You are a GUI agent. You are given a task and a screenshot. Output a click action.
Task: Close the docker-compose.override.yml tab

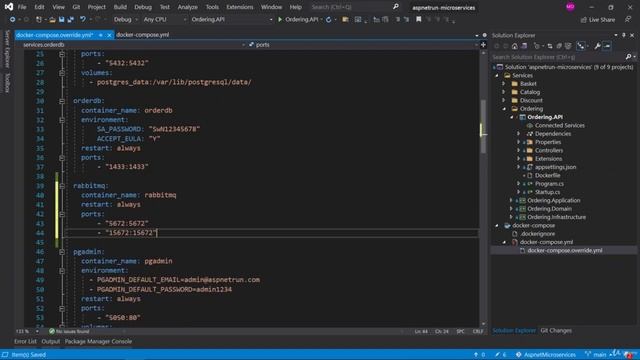click(109, 35)
